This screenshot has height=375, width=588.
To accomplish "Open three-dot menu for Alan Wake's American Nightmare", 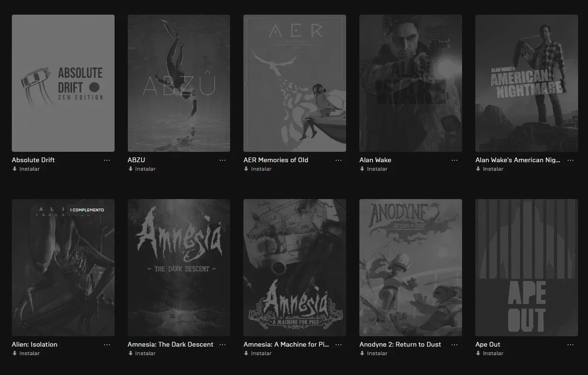I will (570, 160).
